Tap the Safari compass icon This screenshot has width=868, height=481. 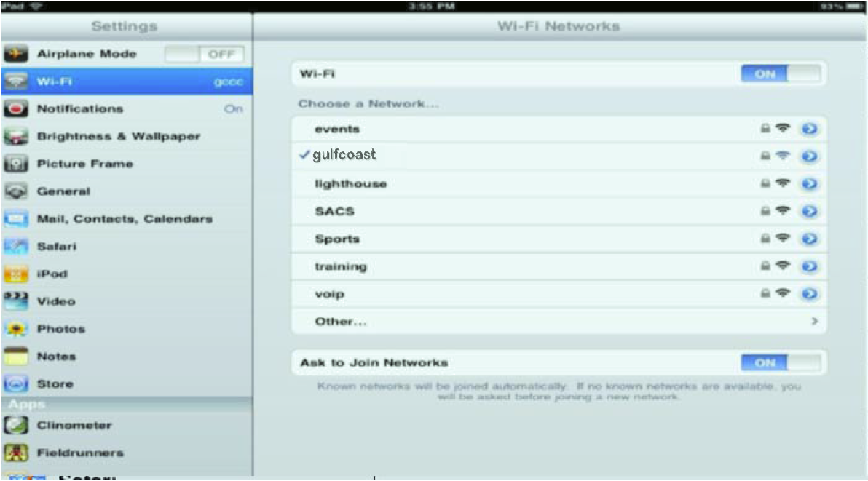pyautogui.click(x=15, y=246)
